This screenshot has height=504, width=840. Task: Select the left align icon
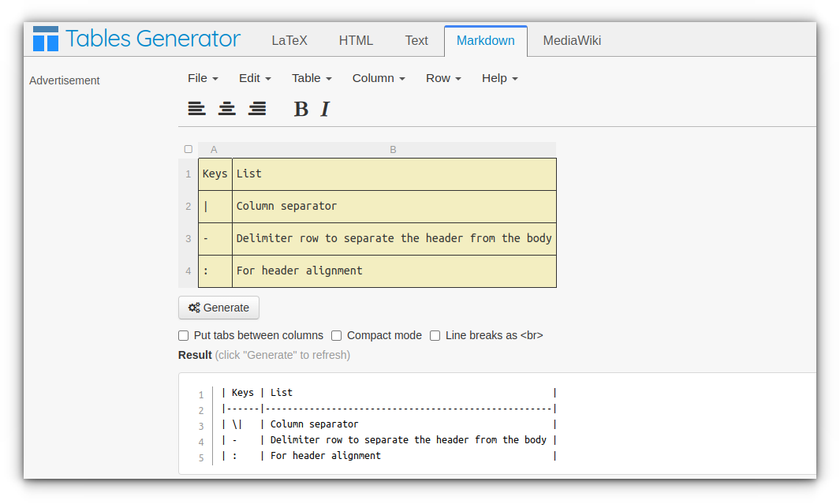(x=196, y=108)
